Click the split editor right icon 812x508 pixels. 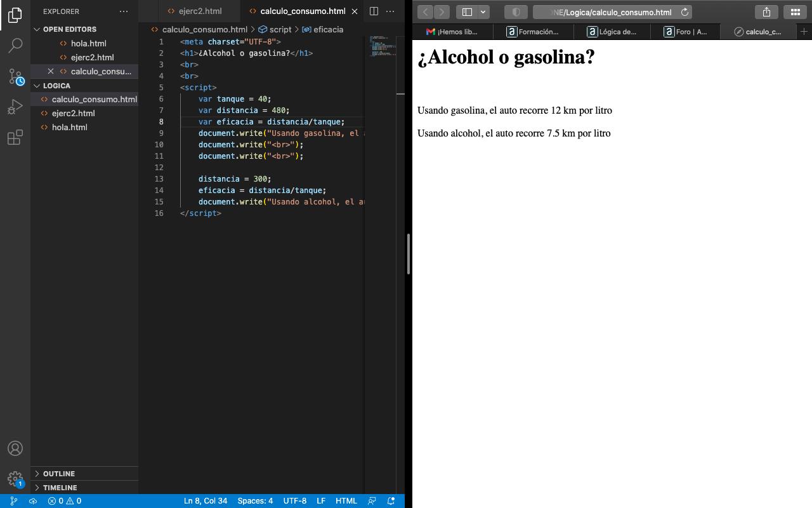[x=374, y=11]
